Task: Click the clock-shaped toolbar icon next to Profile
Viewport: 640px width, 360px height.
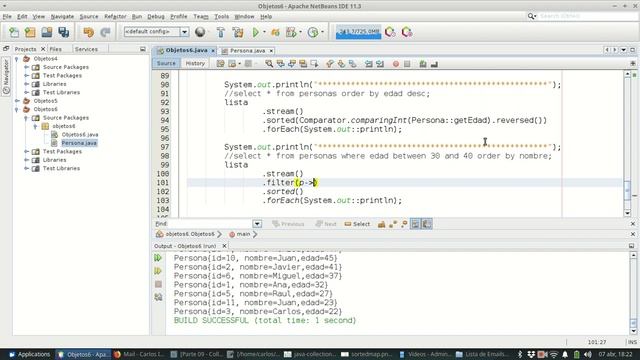Action: (x=313, y=32)
